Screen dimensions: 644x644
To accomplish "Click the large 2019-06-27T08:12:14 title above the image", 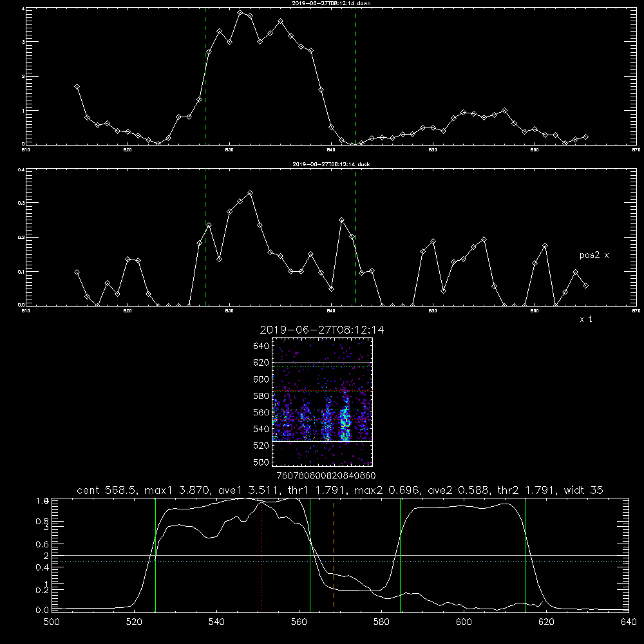I will (x=322, y=330).
